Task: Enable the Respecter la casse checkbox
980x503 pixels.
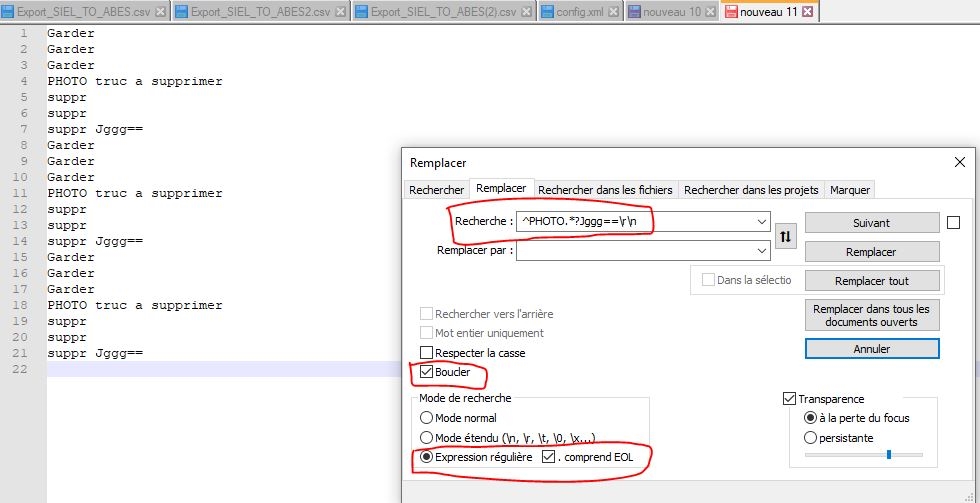Action: [427, 353]
